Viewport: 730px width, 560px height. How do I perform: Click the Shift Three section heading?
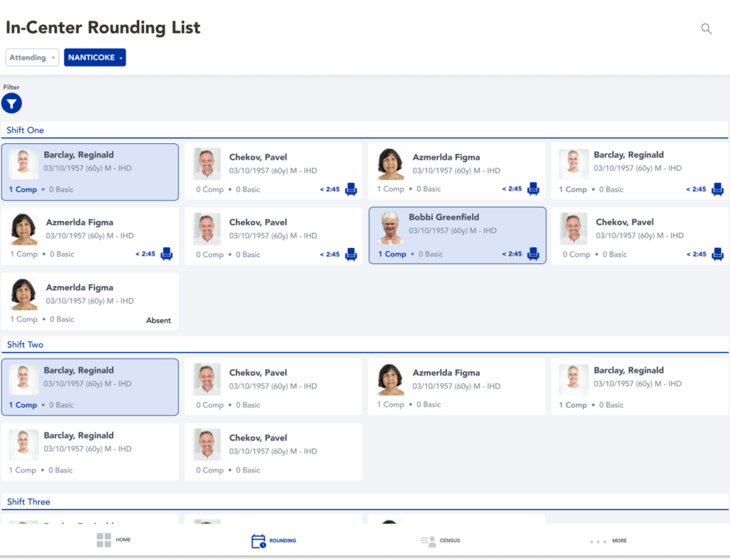click(29, 502)
